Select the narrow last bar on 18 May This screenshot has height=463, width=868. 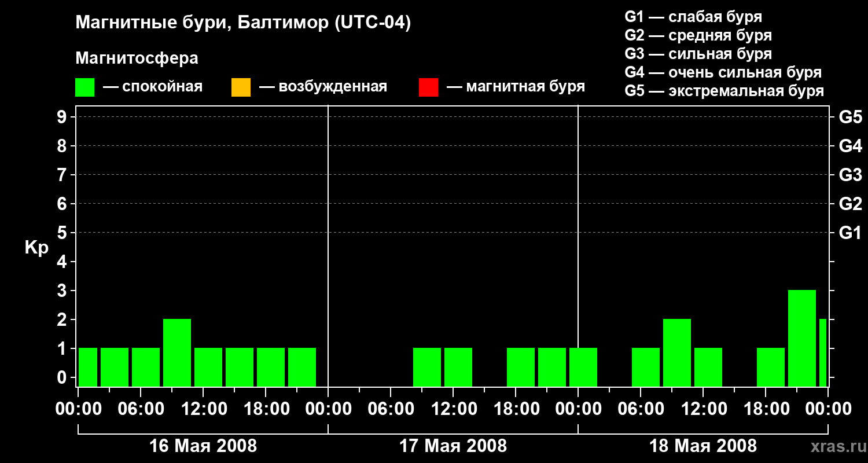[x=822, y=352]
